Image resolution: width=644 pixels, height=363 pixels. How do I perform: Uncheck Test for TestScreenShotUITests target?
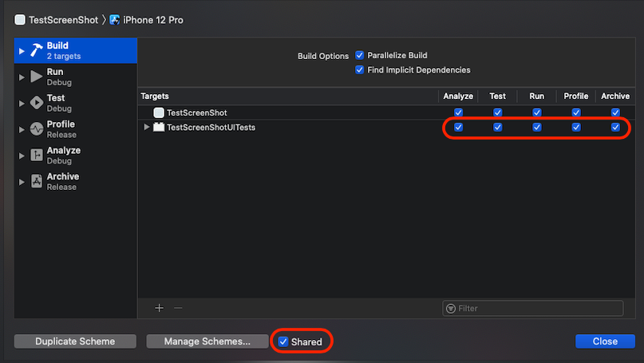tap(497, 128)
